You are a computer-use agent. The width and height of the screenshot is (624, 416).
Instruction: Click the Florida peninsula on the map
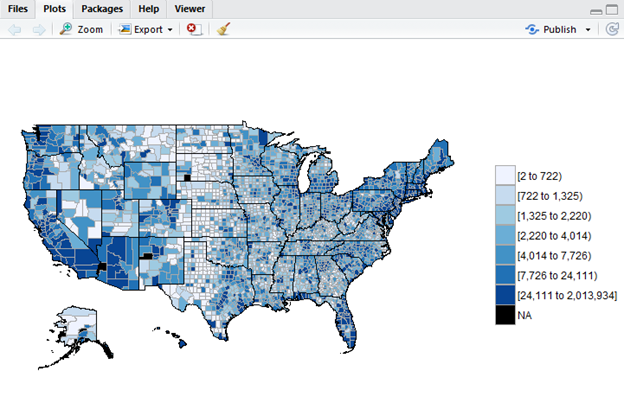[x=347, y=324]
